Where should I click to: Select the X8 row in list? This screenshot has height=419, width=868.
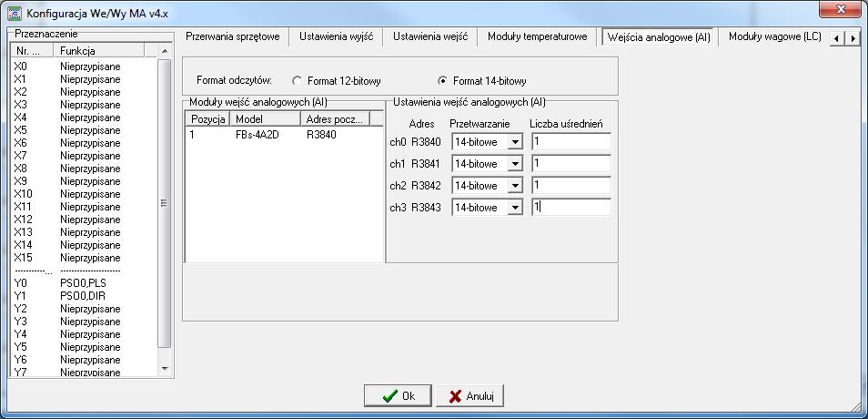tap(84, 169)
